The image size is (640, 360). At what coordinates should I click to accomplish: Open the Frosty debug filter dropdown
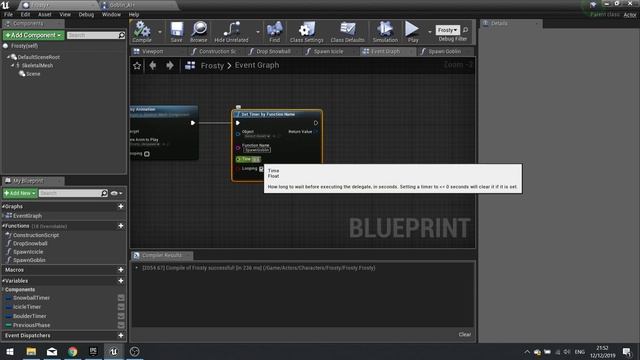click(x=447, y=30)
